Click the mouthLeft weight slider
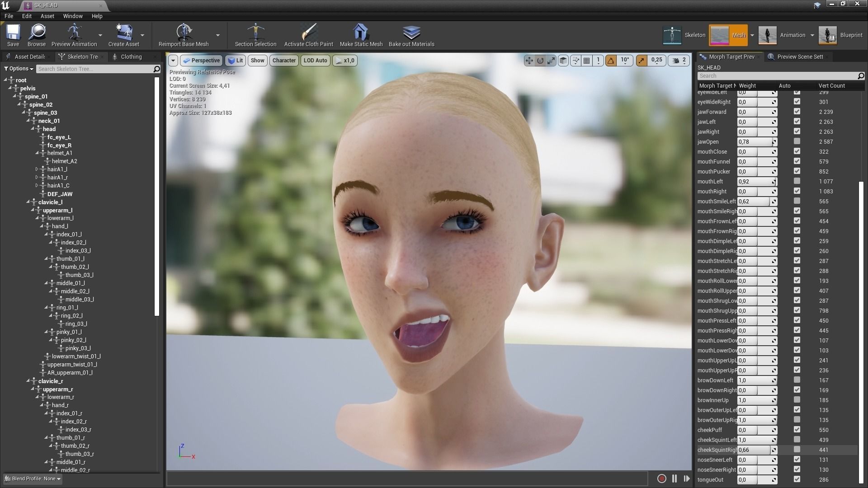This screenshot has height=488, width=868. (756, 181)
